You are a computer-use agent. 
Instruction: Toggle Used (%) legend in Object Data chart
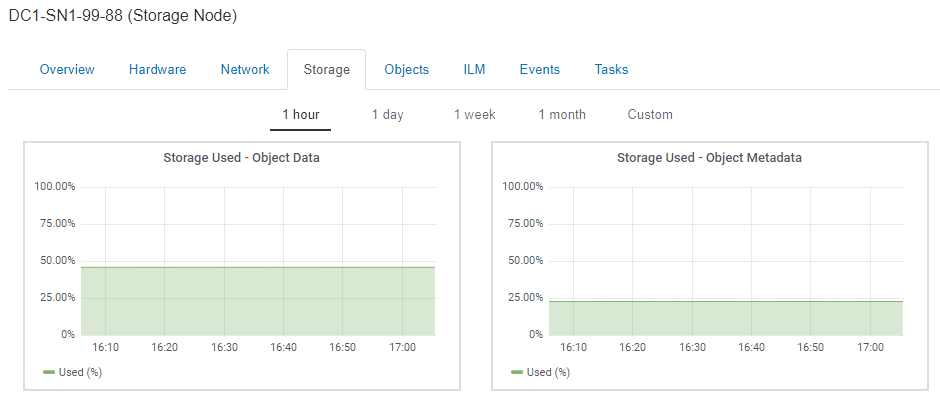(x=73, y=372)
